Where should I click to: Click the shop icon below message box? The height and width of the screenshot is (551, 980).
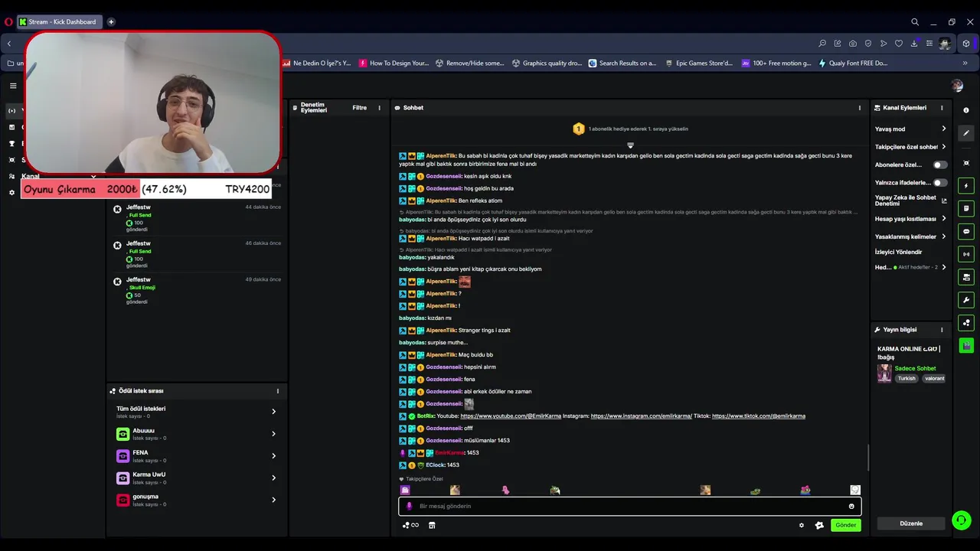click(432, 525)
